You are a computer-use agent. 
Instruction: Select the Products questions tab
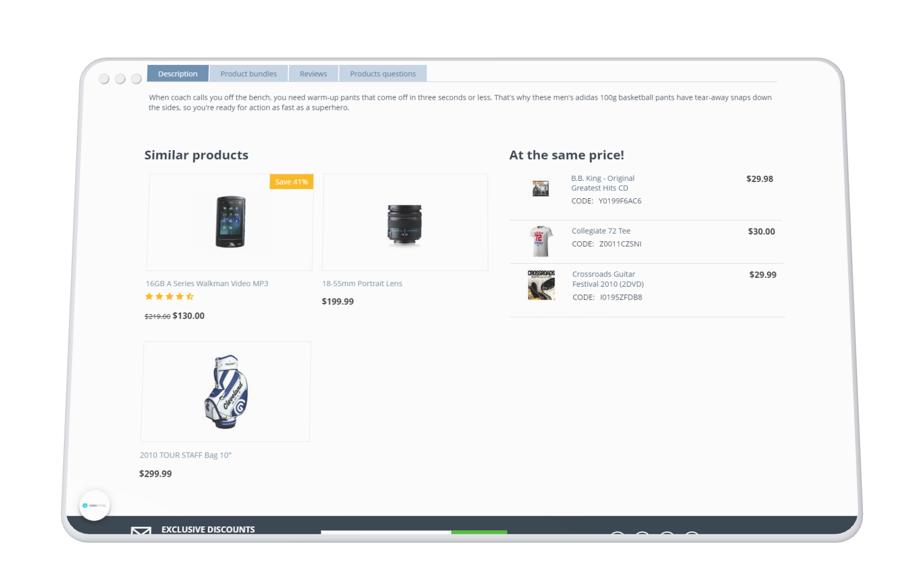click(x=383, y=73)
